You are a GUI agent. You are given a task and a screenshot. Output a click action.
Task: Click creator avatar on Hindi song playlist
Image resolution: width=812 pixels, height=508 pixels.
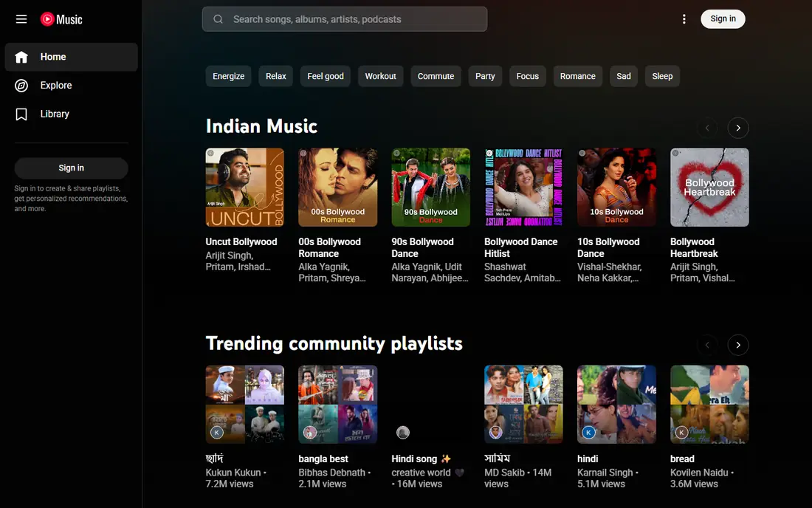tap(403, 432)
